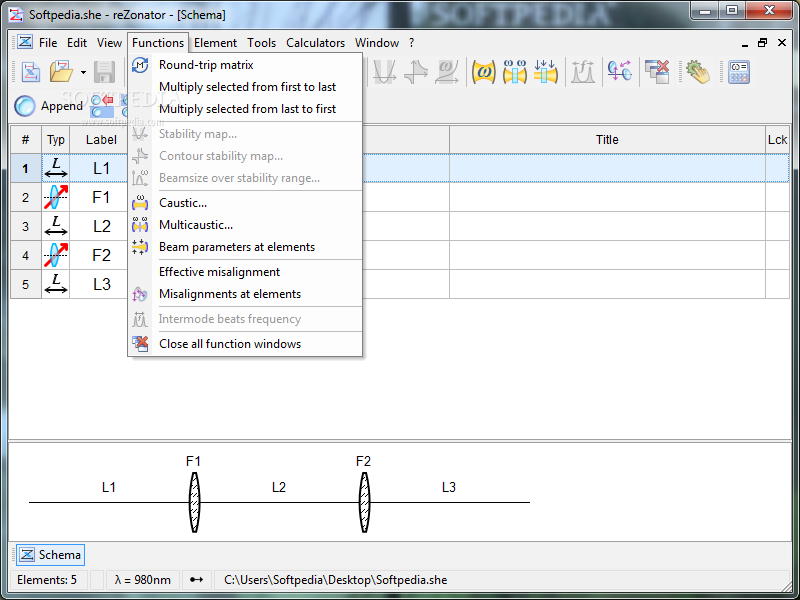Click the Elements: 5 status bar entry
The width and height of the screenshot is (800, 600).
pos(47,580)
